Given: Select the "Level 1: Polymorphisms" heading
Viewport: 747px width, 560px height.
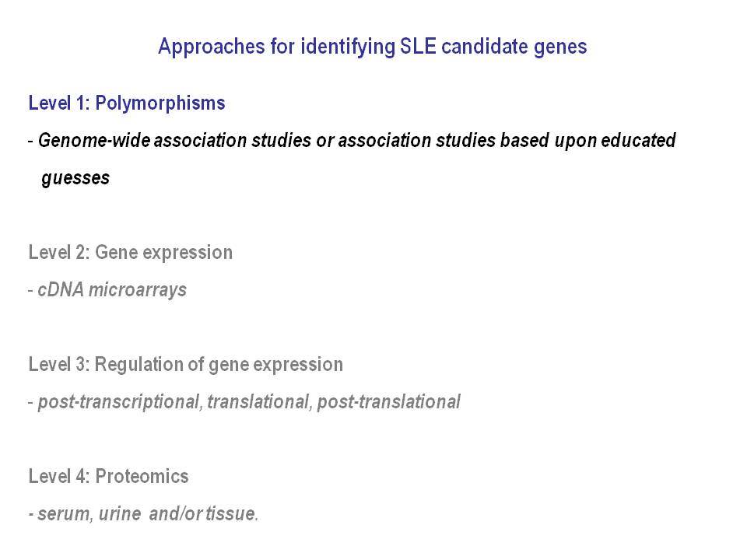Looking at the screenshot, I should coord(127,103).
